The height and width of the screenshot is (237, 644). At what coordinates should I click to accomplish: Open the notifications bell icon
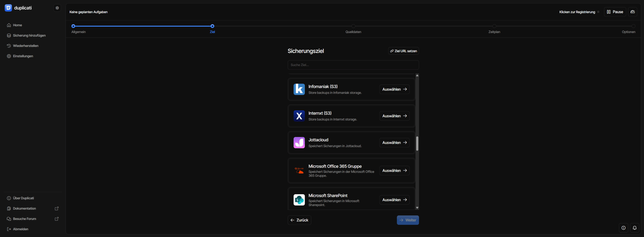pos(635,228)
